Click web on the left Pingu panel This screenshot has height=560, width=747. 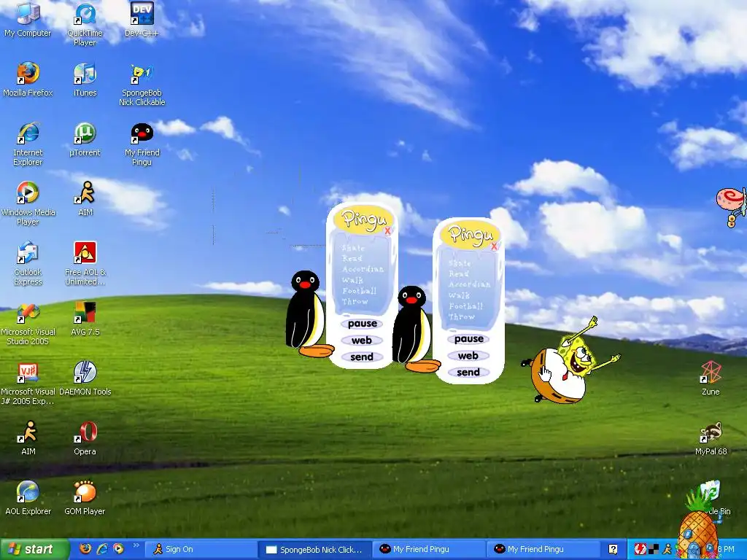(362, 341)
